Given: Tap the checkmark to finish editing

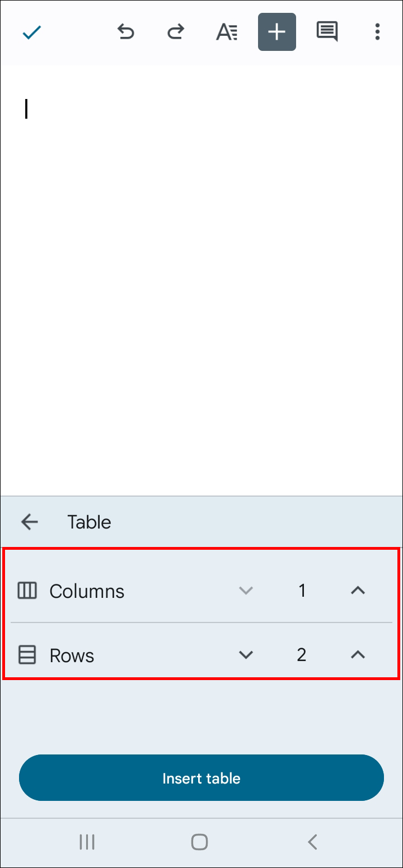Looking at the screenshot, I should [32, 32].
